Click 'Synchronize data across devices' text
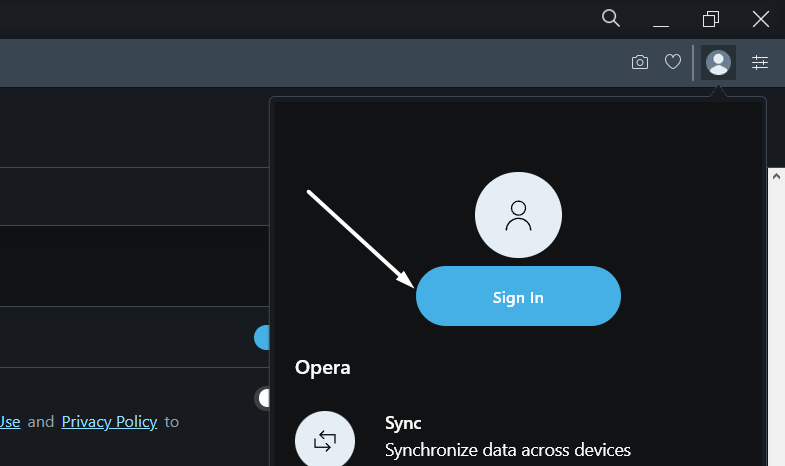The height and width of the screenshot is (466, 785). pos(508,450)
